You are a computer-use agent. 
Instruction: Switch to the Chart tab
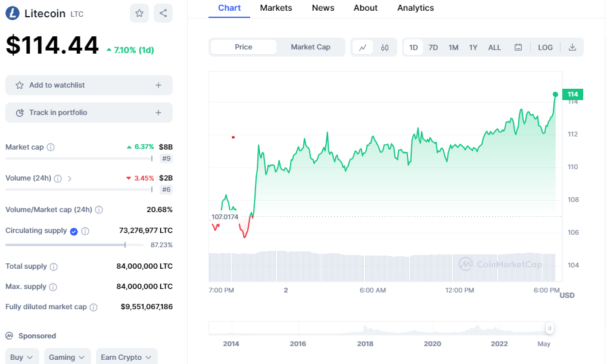pos(229,8)
